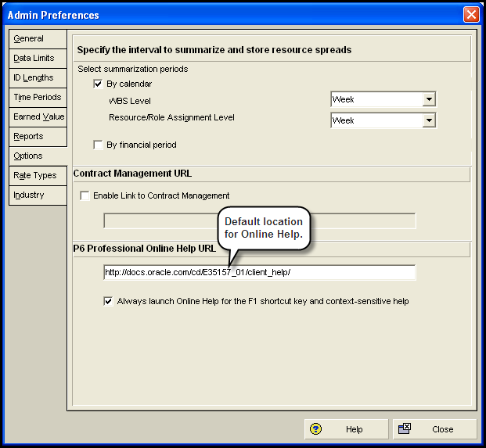Click the Help button
Screen dimensions: 486x448
tap(346, 429)
